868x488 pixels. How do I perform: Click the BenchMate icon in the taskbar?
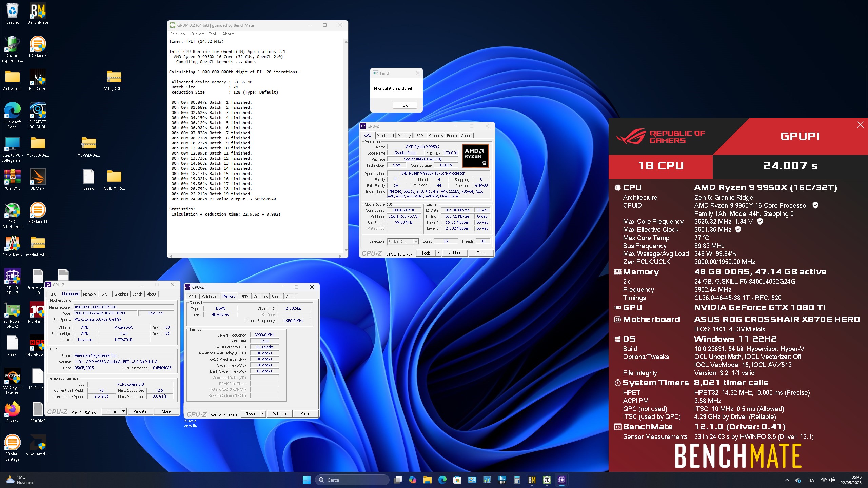click(532, 480)
